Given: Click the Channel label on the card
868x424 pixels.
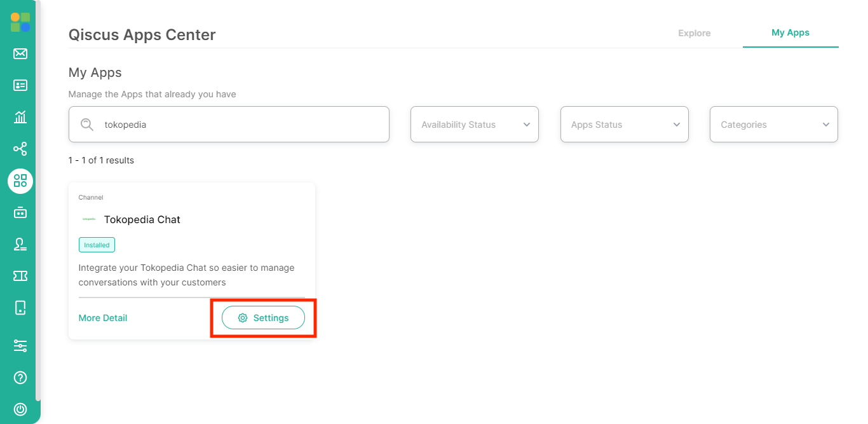Looking at the screenshot, I should [x=91, y=198].
